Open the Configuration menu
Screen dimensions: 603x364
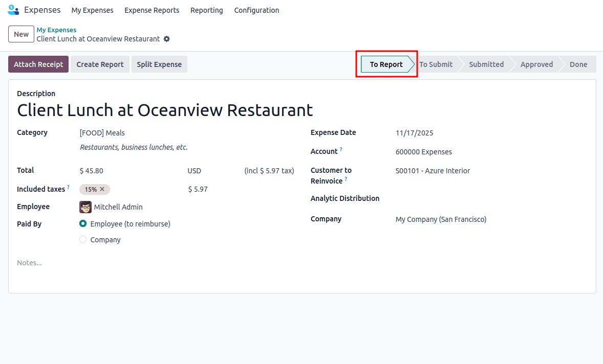(256, 10)
